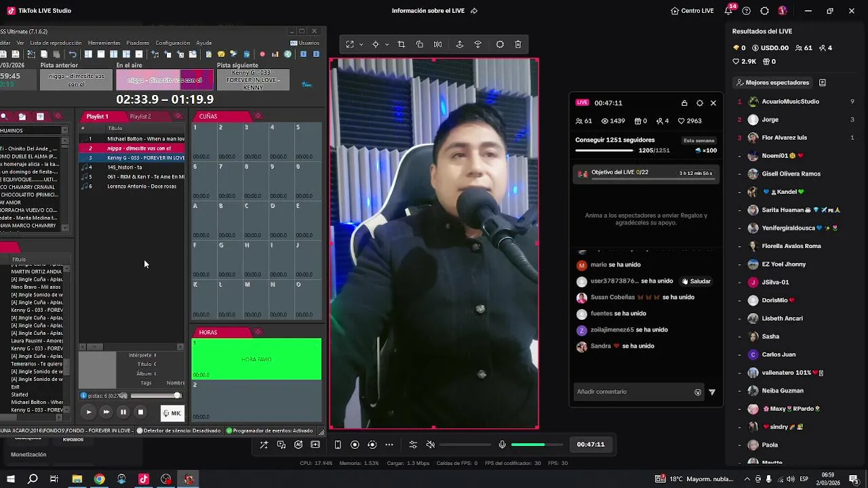Open the Configuración menu

[172, 43]
